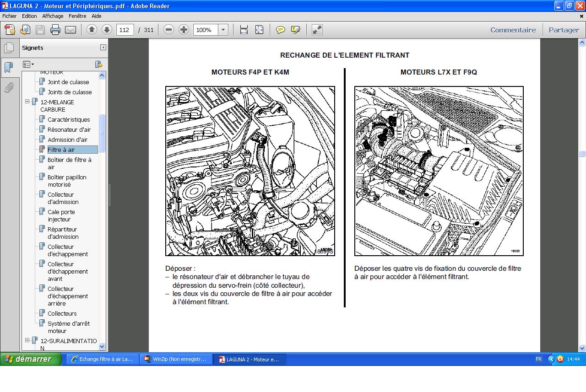
Task: Open the Résonateur d'air bookmark
Action: point(69,129)
